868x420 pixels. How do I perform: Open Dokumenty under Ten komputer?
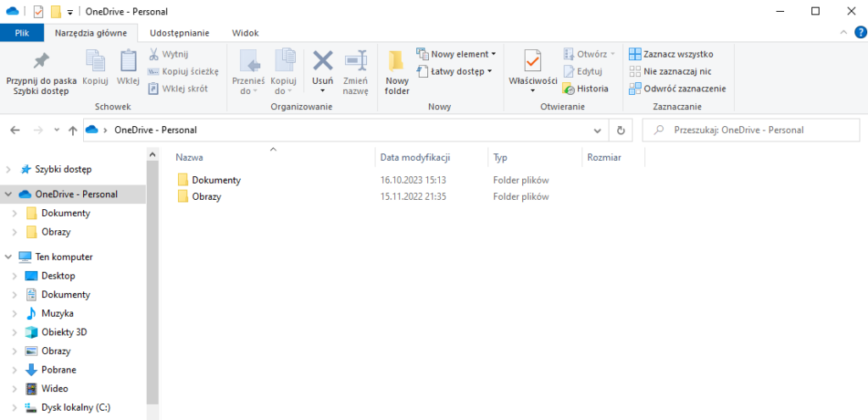[65, 295]
